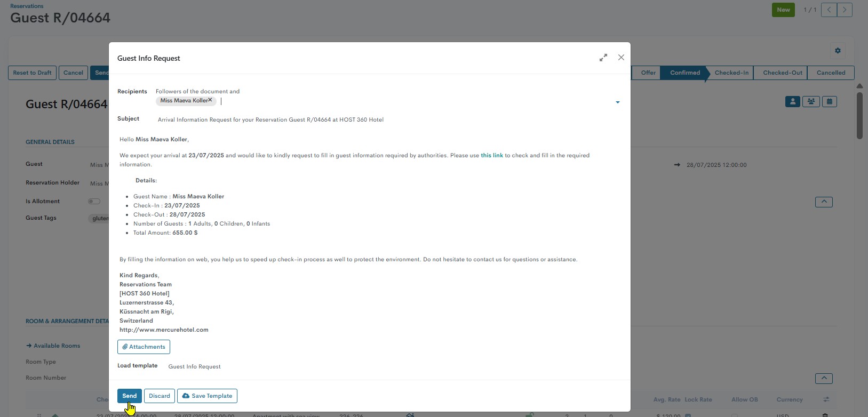The width and height of the screenshot is (868, 417).
Task: Discard the email draft
Action: point(160,396)
